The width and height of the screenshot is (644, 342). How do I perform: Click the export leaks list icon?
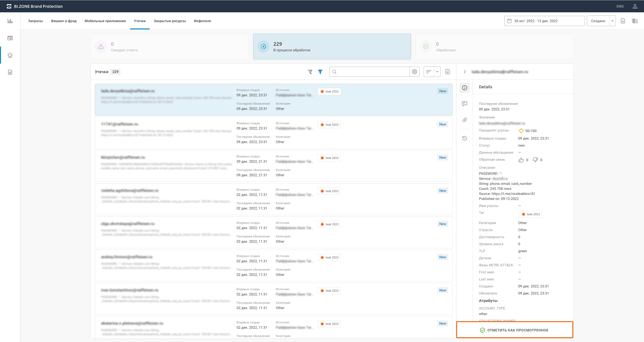click(448, 72)
